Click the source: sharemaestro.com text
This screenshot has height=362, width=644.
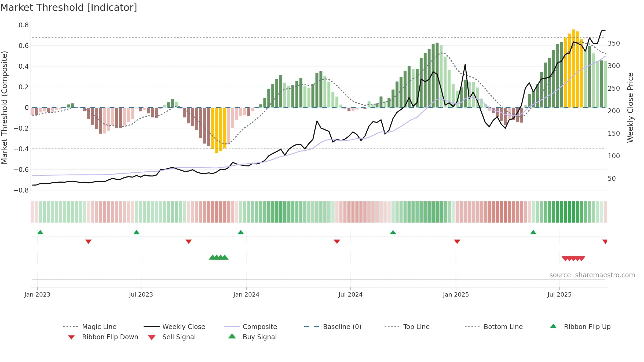click(592, 275)
